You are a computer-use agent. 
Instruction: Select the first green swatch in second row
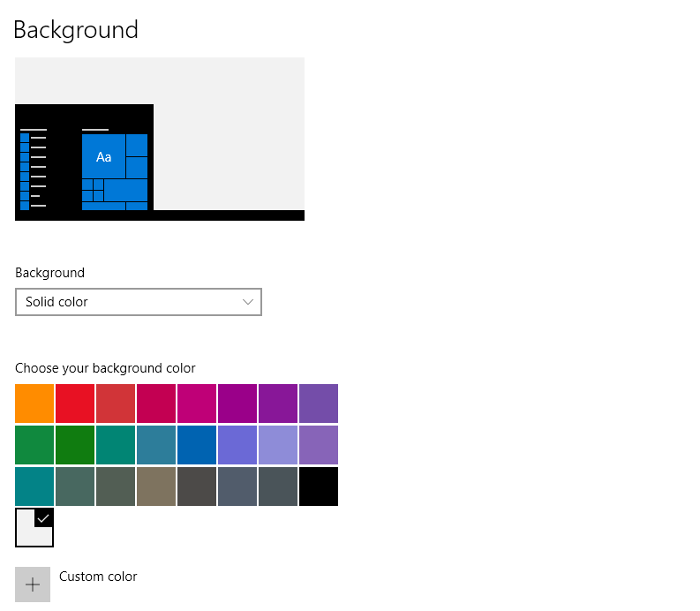point(34,445)
